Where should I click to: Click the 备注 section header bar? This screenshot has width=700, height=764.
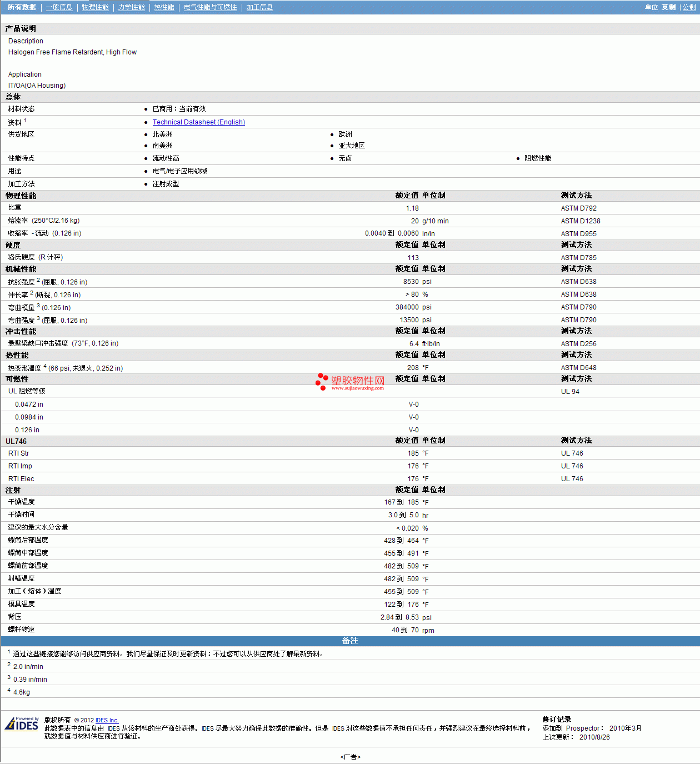click(x=350, y=641)
